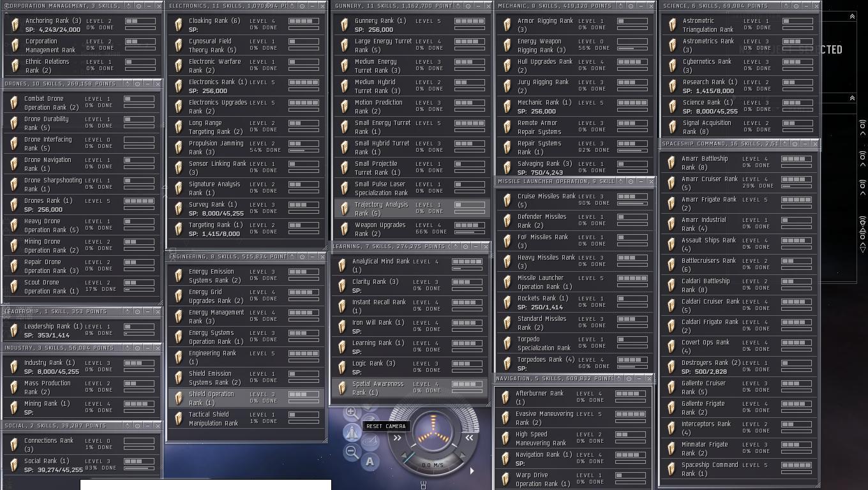Click the Cloaking skill book icon
868x490 pixels.
pyautogui.click(x=179, y=25)
